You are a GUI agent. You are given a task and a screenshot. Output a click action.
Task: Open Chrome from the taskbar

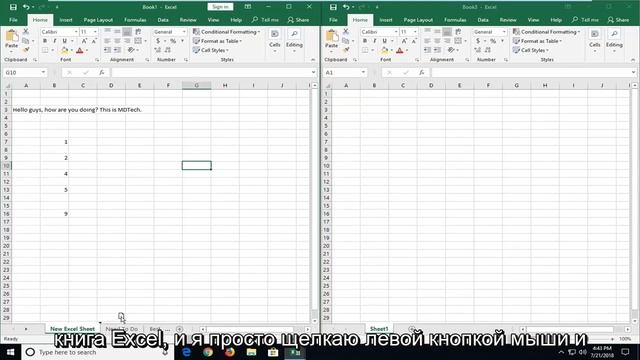pos(208,352)
